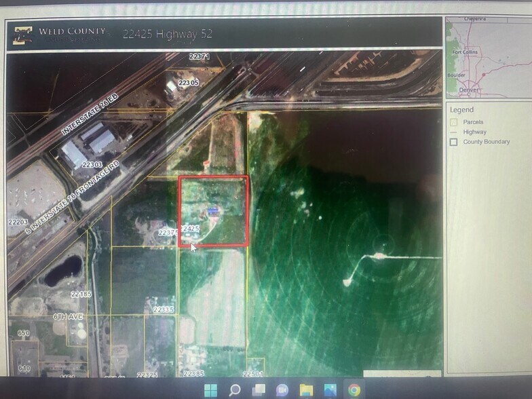Select the red-outlined parcel 22425

(214, 210)
